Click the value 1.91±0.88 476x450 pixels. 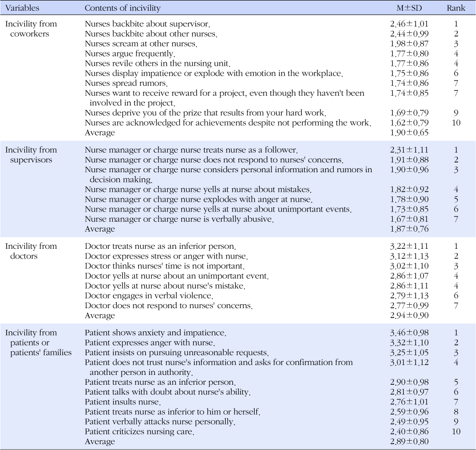coord(409,159)
